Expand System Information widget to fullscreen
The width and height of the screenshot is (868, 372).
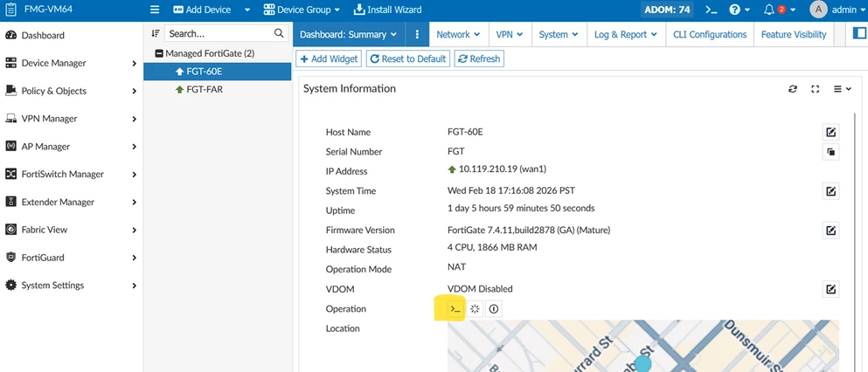pos(815,89)
